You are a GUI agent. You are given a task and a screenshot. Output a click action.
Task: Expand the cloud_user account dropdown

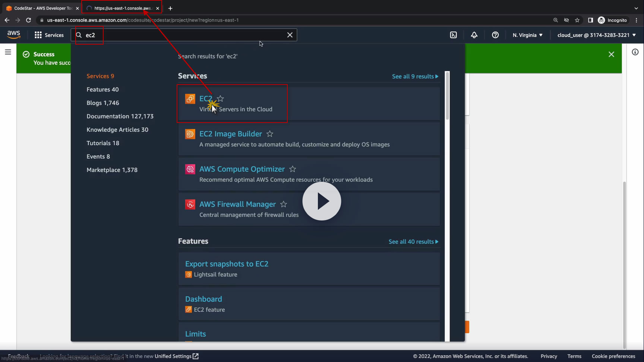coord(597,35)
